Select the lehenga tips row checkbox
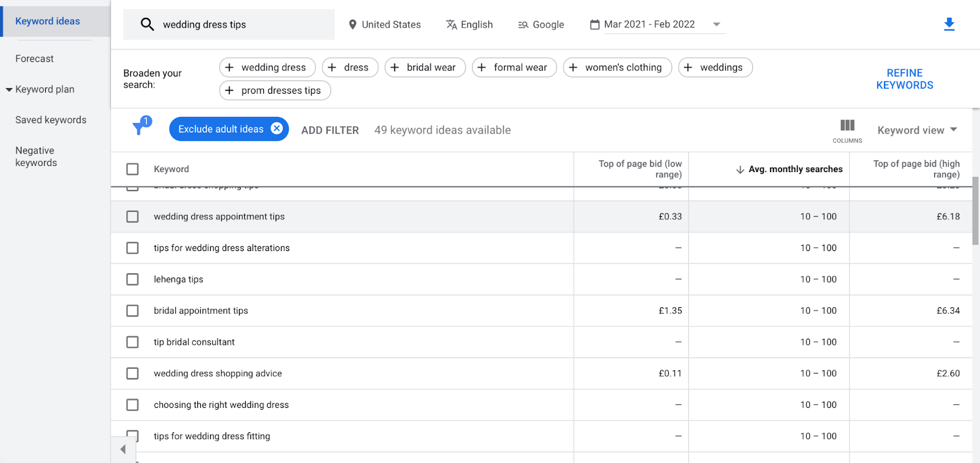 (132, 279)
